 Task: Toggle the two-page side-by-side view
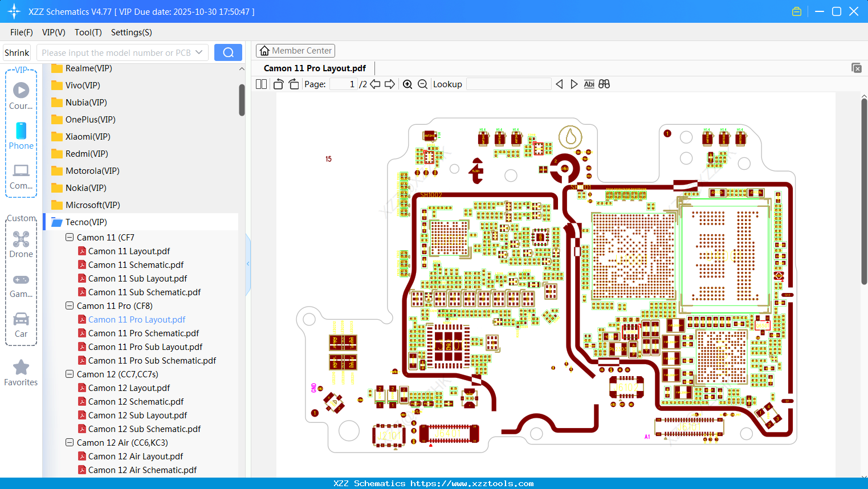[x=261, y=84]
